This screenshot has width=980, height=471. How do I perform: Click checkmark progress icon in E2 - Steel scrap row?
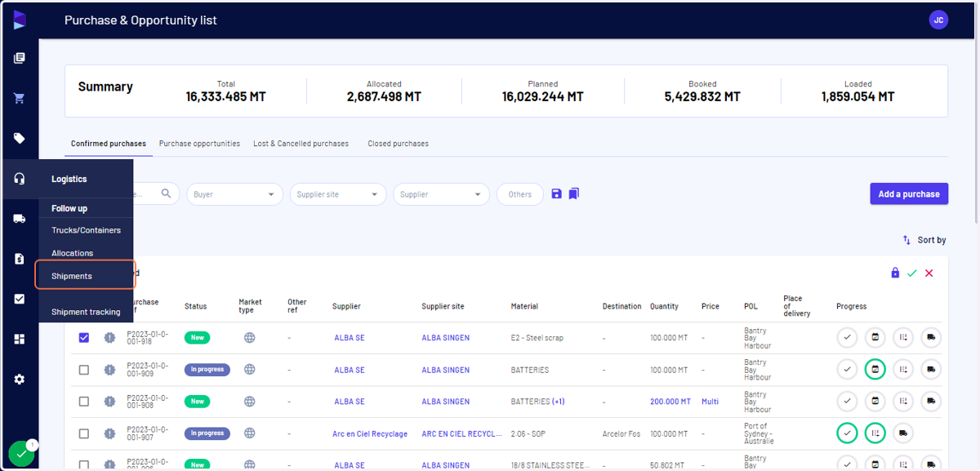[847, 337]
